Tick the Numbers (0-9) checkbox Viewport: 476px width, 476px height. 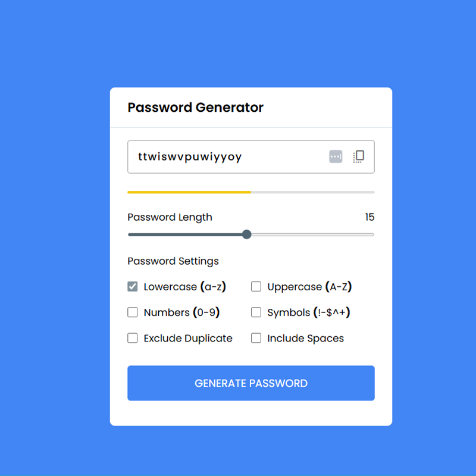(133, 312)
